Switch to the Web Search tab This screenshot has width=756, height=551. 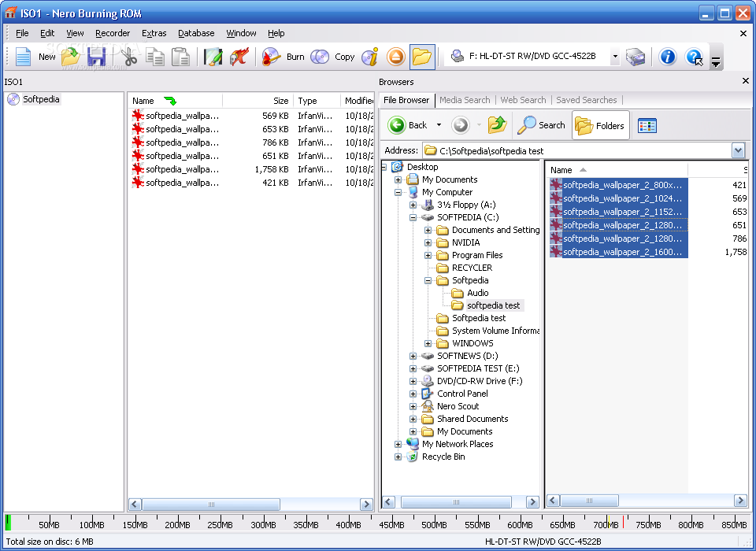pos(523,100)
